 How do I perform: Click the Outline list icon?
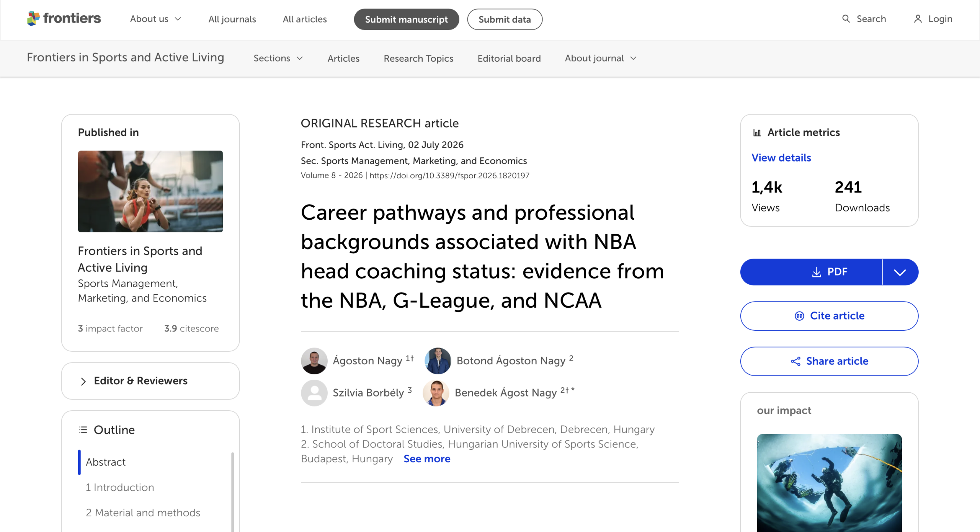[x=83, y=430]
